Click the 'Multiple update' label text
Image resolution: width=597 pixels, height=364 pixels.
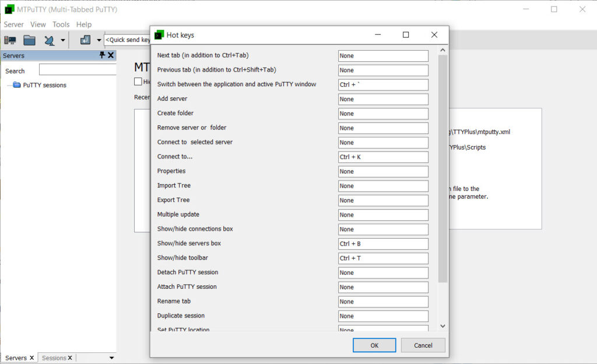pyautogui.click(x=178, y=214)
